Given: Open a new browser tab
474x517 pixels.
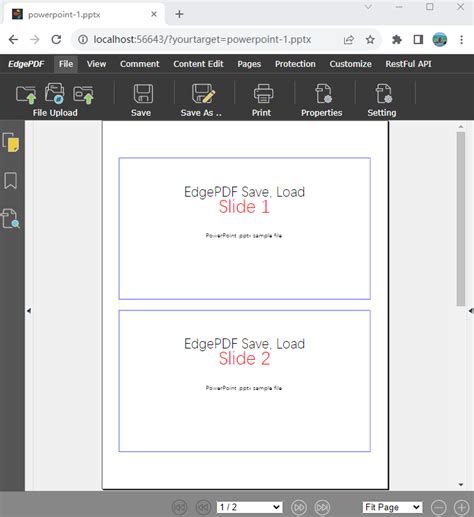Looking at the screenshot, I should [x=179, y=14].
